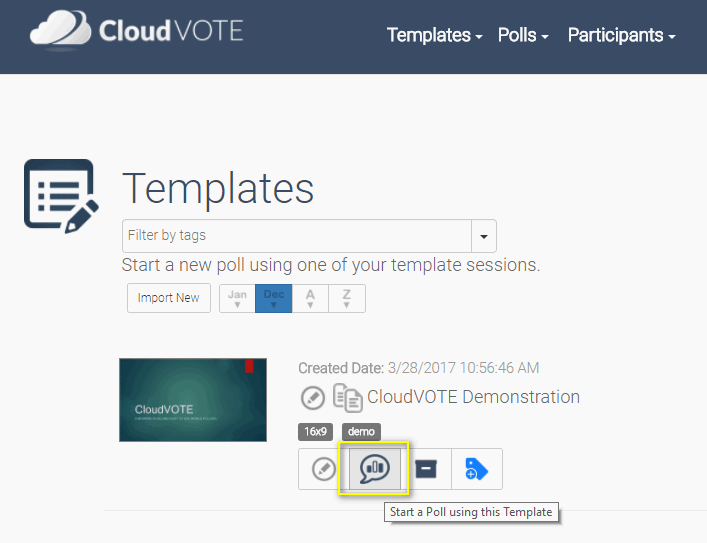Click the Import New button
The height and width of the screenshot is (543, 707).
(x=168, y=298)
